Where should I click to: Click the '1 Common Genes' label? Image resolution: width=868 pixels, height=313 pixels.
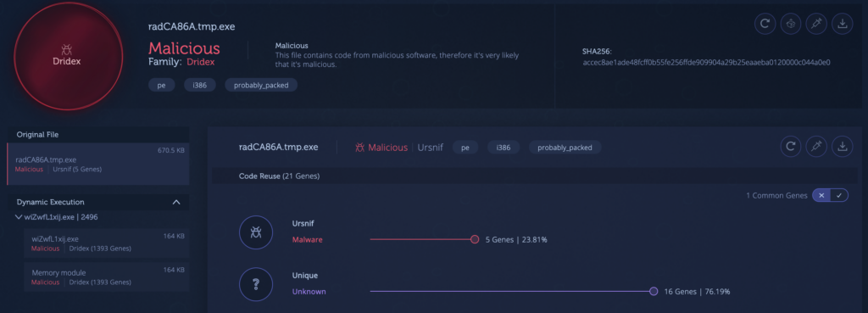click(776, 196)
